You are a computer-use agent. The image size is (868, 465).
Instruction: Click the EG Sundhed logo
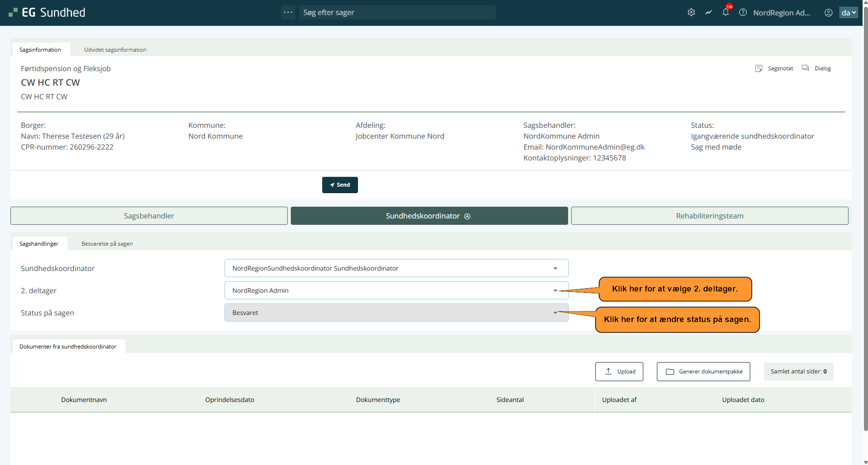47,13
